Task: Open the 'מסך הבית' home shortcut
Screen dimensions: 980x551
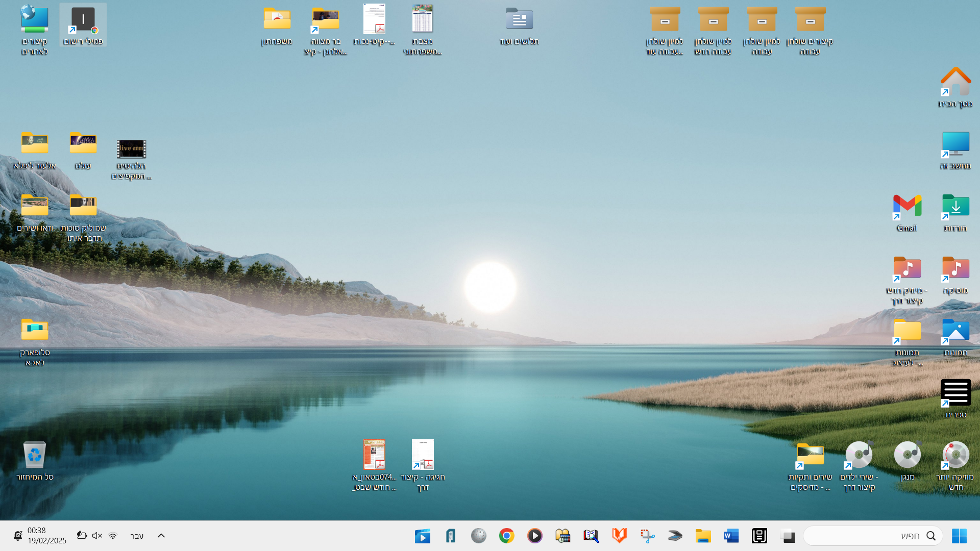Action: pyautogui.click(x=955, y=87)
